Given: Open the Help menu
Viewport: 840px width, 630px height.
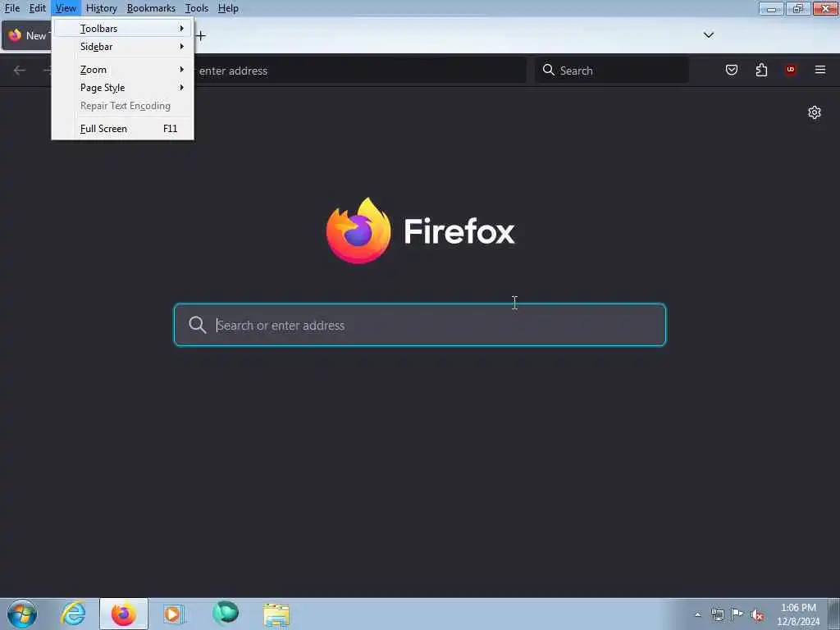Looking at the screenshot, I should (x=228, y=8).
